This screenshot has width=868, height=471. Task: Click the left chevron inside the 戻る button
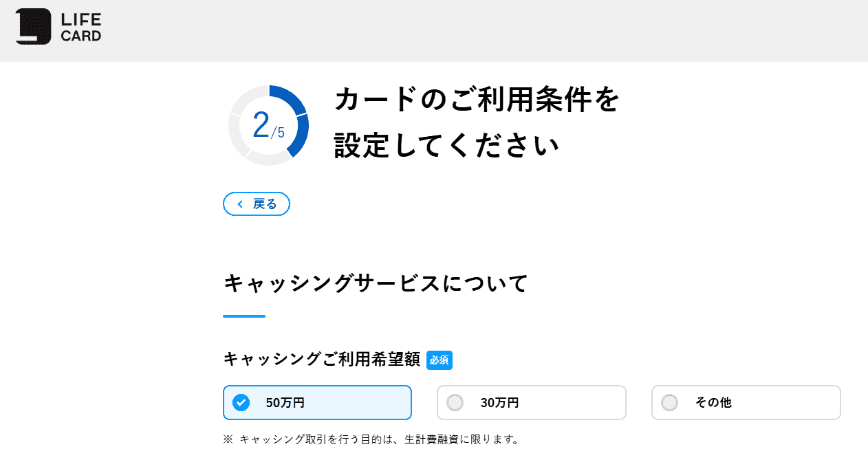[x=239, y=204]
